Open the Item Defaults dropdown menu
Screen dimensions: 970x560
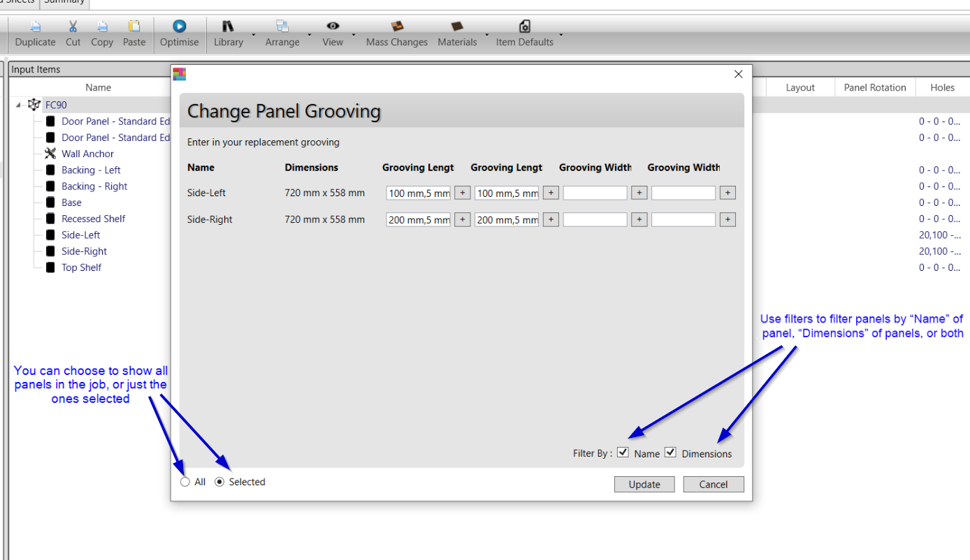tap(560, 34)
